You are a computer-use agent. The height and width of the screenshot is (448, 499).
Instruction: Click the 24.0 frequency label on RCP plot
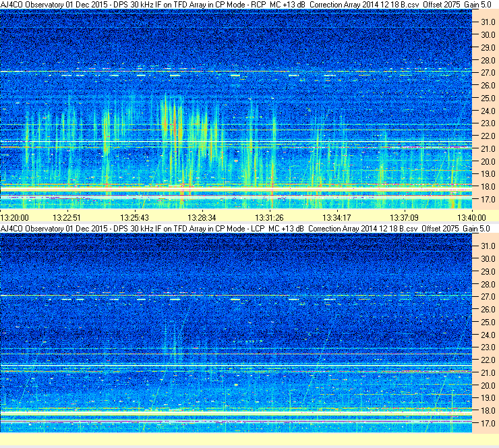click(x=488, y=111)
